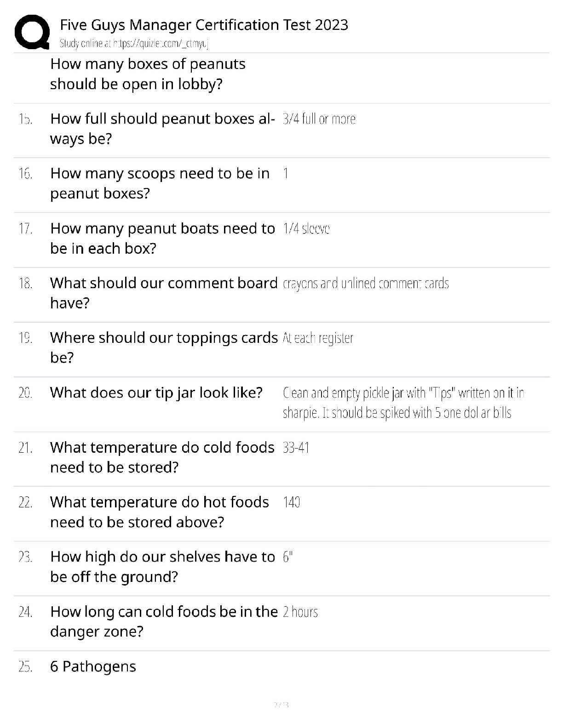Image resolution: width=563 pixels, height=728 pixels.
Task: Click question 17 about peanut boats
Action: (x=162, y=238)
